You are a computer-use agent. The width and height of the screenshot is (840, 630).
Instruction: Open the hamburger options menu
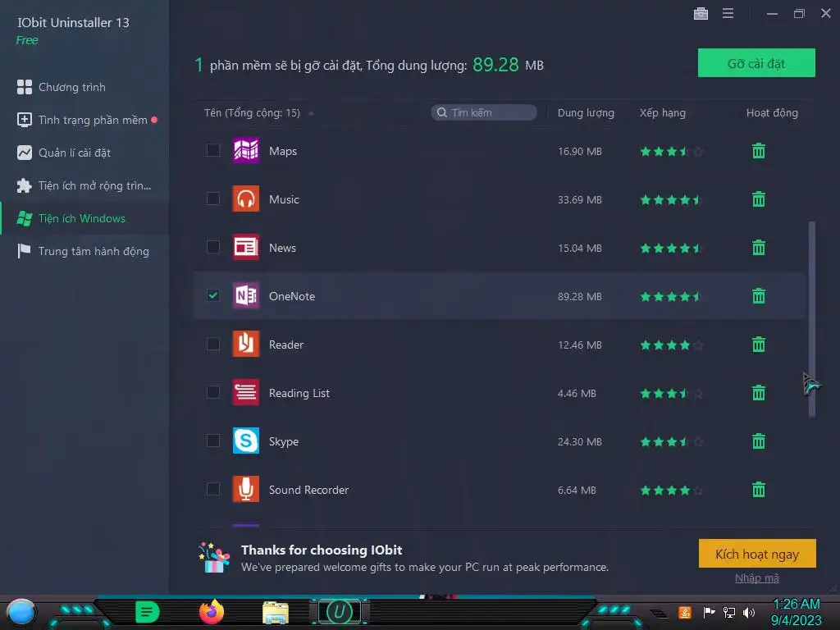click(x=728, y=13)
